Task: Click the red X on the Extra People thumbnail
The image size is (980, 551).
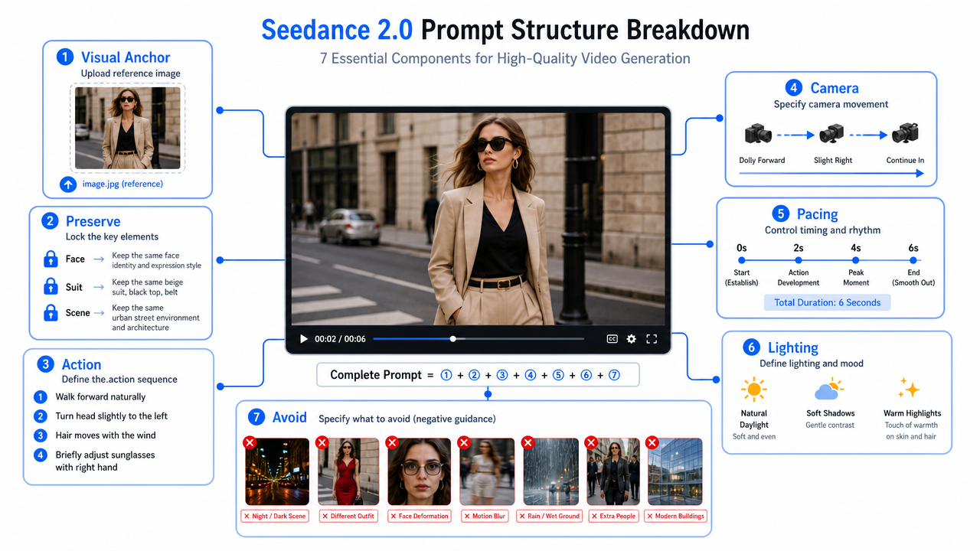Action: click(x=591, y=442)
